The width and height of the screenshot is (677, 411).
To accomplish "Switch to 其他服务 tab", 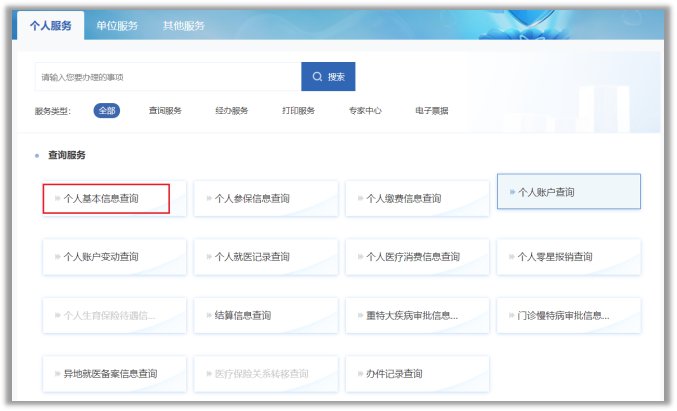I will pyautogui.click(x=184, y=26).
